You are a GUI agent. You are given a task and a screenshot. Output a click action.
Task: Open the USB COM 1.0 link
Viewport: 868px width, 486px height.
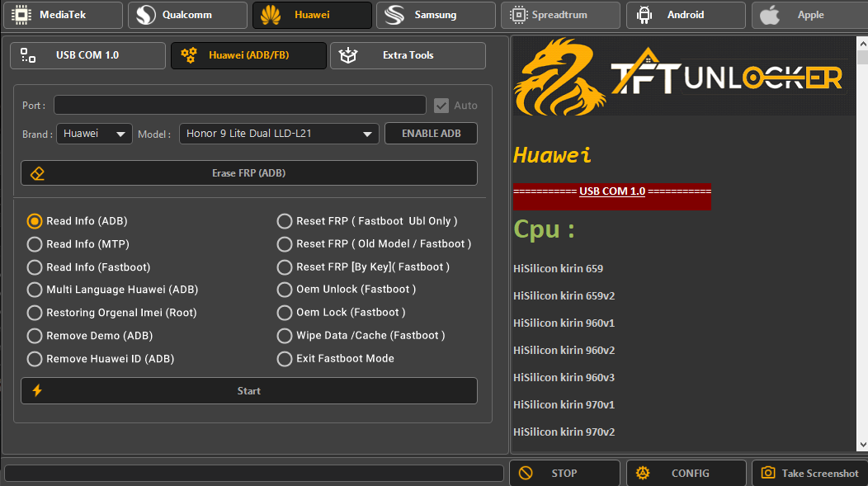tap(612, 191)
